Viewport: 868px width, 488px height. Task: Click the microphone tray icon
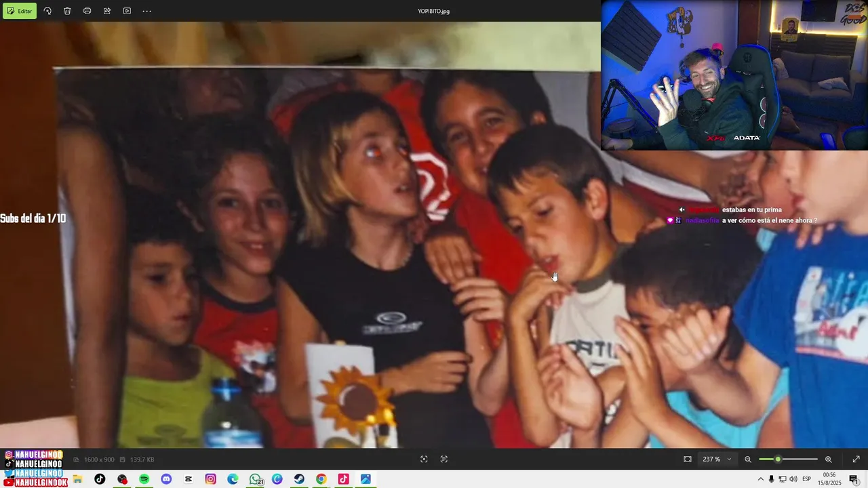tap(771, 479)
